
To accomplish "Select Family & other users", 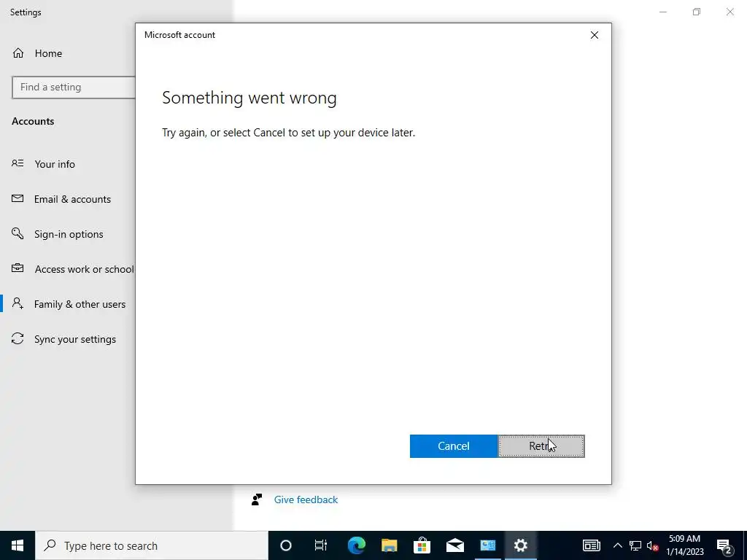I will (x=80, y=304).
